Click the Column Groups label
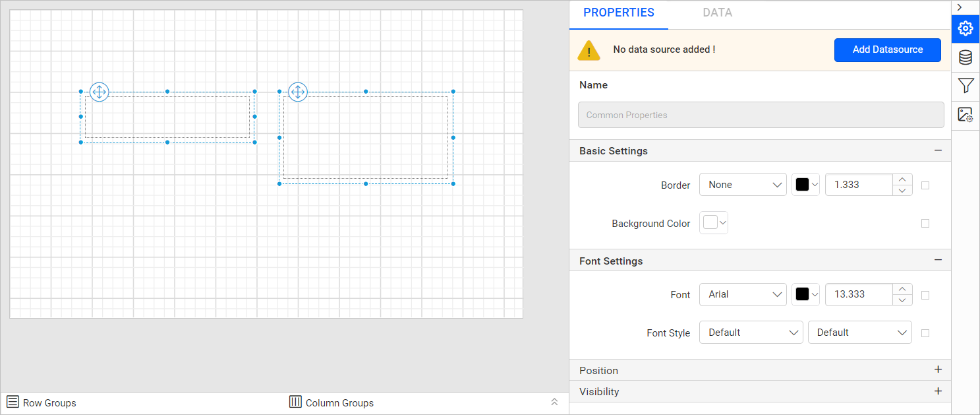This screenshot has width=980, height=415. pos(339,402)
